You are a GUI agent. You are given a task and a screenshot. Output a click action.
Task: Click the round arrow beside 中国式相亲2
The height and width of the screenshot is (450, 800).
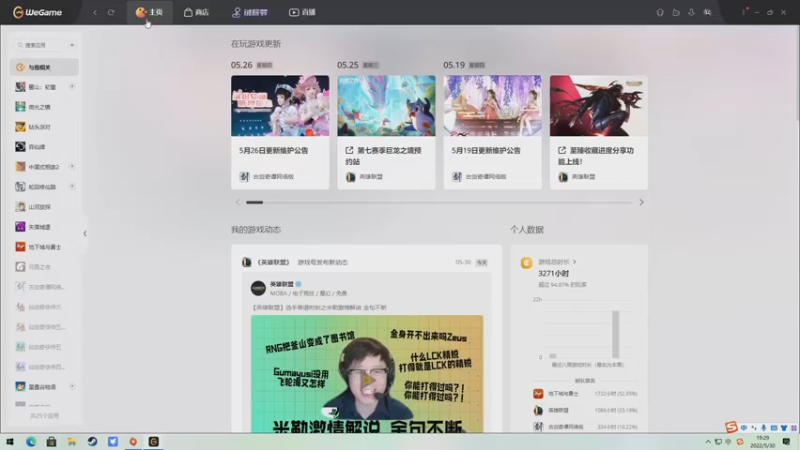(72, 166)
